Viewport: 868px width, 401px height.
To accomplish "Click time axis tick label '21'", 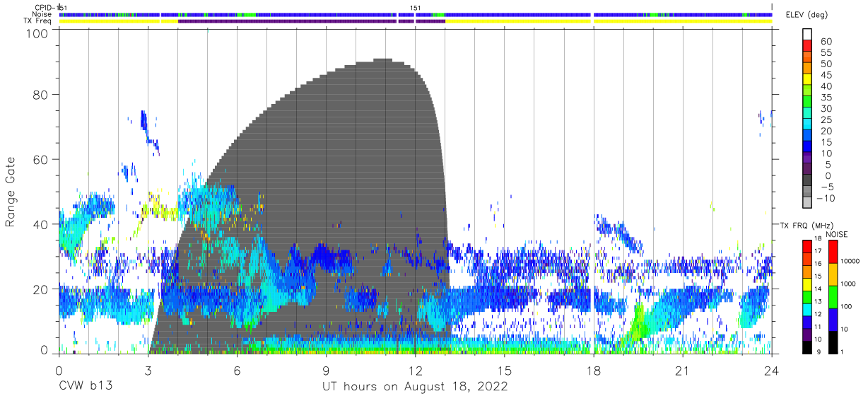I will pos(683,371).
